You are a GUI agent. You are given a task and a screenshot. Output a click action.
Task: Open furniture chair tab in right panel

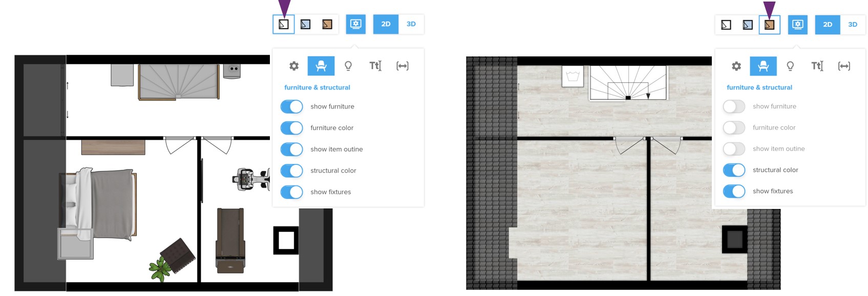point(764,66)
